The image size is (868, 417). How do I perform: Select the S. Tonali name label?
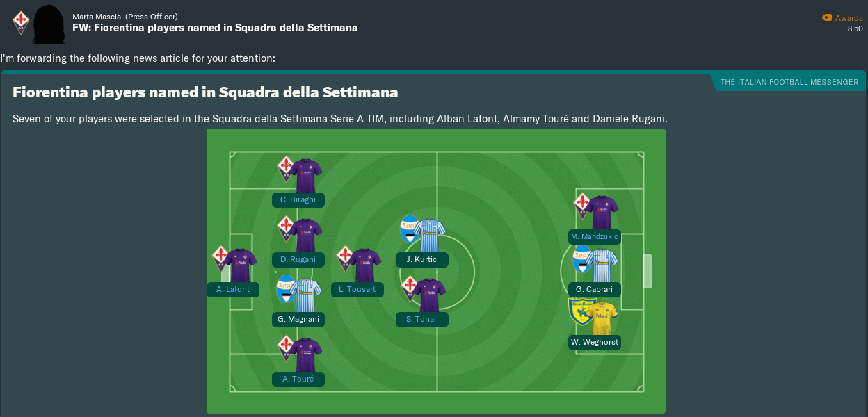pos(421,319)
